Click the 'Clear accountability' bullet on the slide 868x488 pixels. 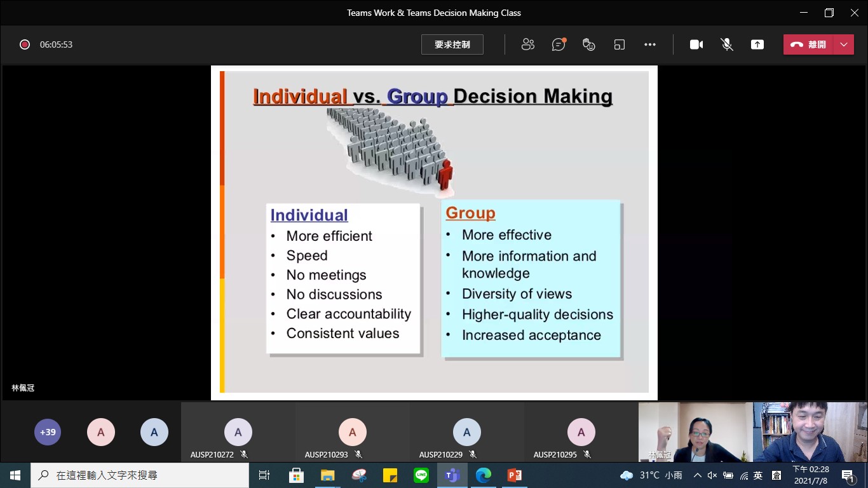point(348,314)
